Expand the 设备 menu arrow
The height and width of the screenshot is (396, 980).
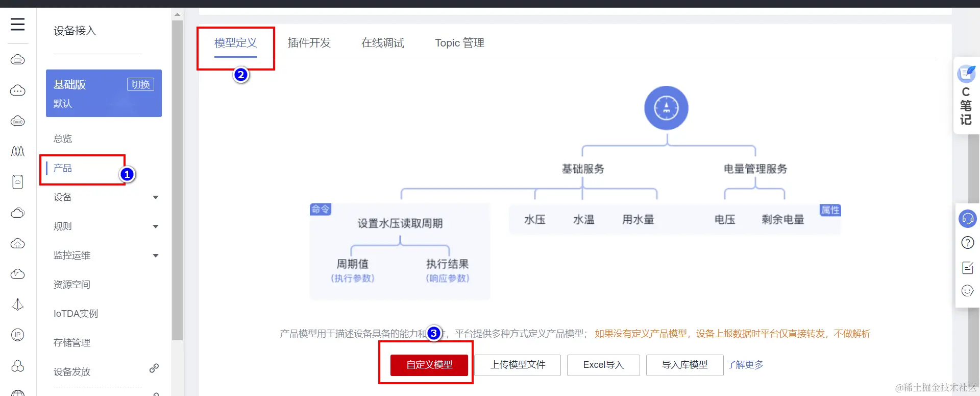[x=156, y=197]
